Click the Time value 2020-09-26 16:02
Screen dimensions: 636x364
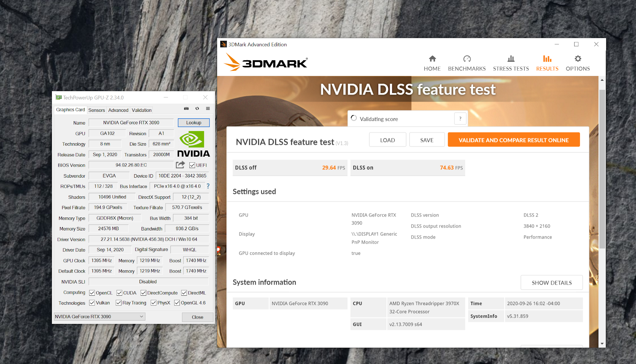(543, 303)
